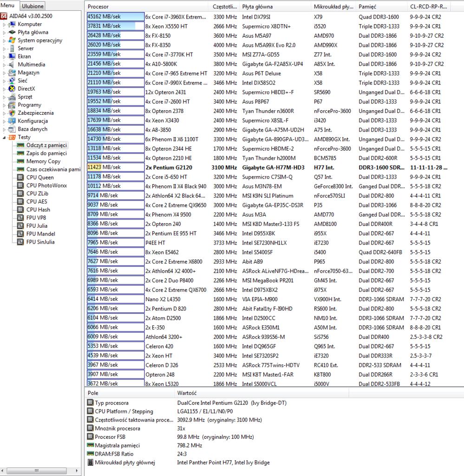Image resolution: width=464 pixels, height=476 pixels.
Task: Click the Konfiguracja icon
Action: click(x=13, y=121)
